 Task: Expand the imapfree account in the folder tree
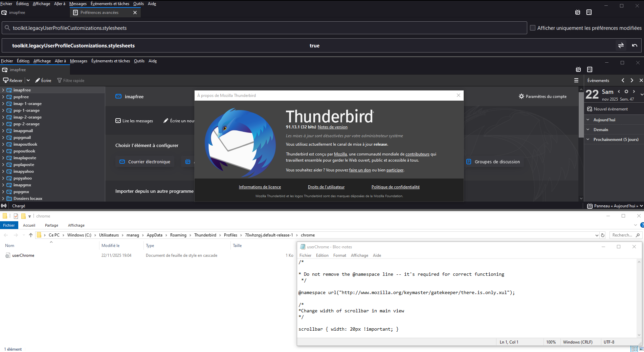(x=3, y=90)
